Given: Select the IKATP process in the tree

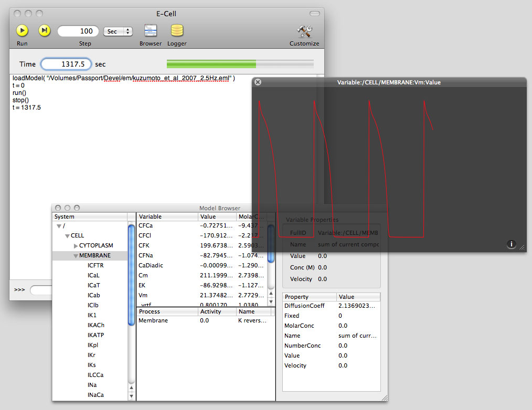Looking at the screenshot, I should (x=95, y=335).
